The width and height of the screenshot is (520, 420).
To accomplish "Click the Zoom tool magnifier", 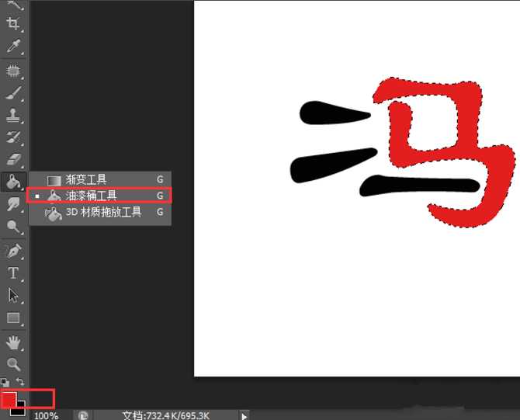I will [x=13, y=363].
